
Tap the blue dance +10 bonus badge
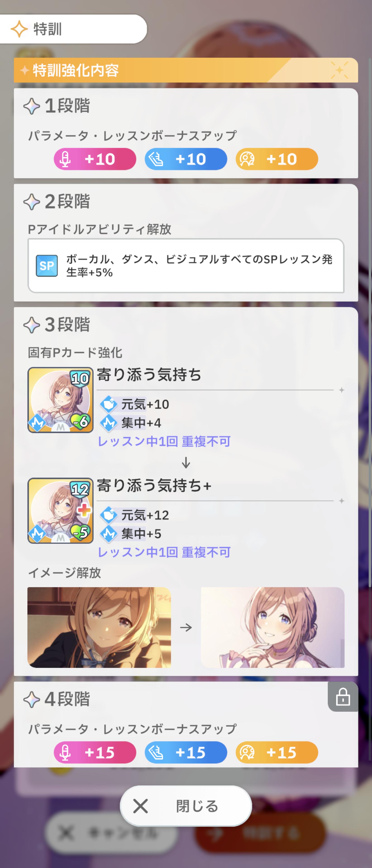(186, 159)
